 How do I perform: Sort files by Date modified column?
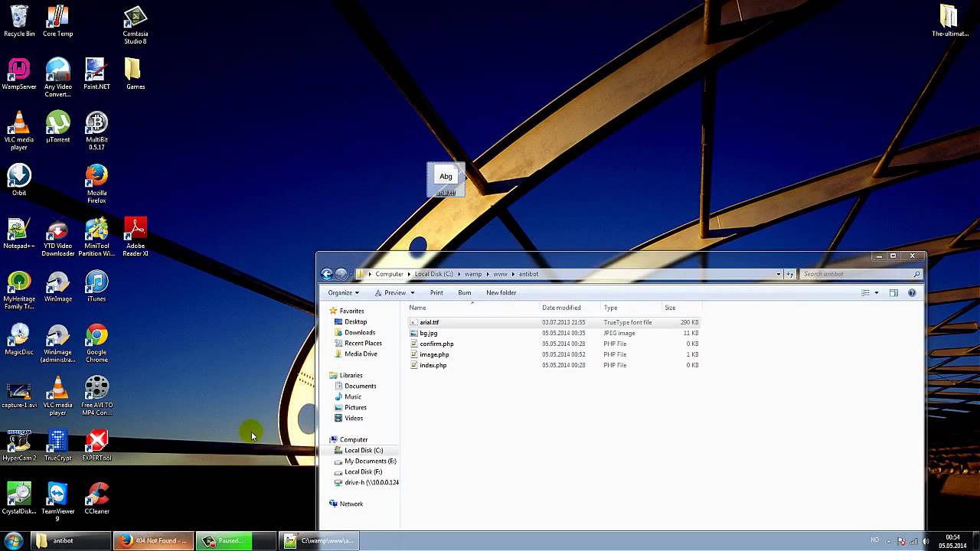pyautogui.click(x=570, y=308)
